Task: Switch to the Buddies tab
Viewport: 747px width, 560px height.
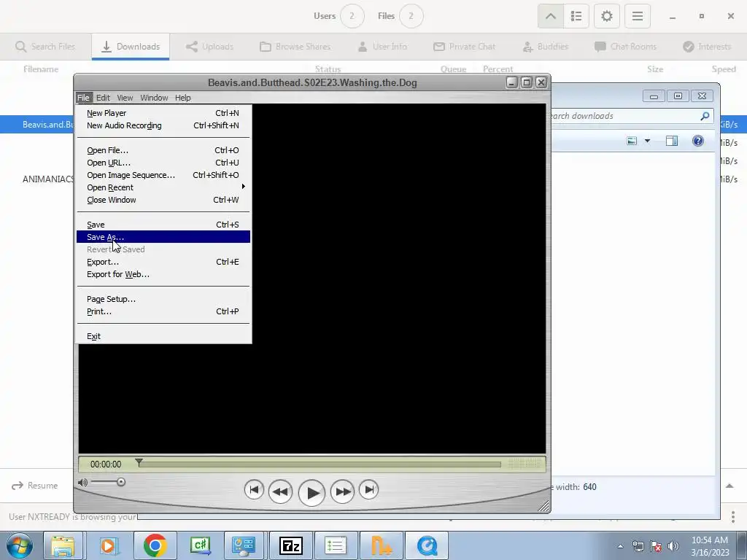Action: pyautogui.click(x=546, y=46)
